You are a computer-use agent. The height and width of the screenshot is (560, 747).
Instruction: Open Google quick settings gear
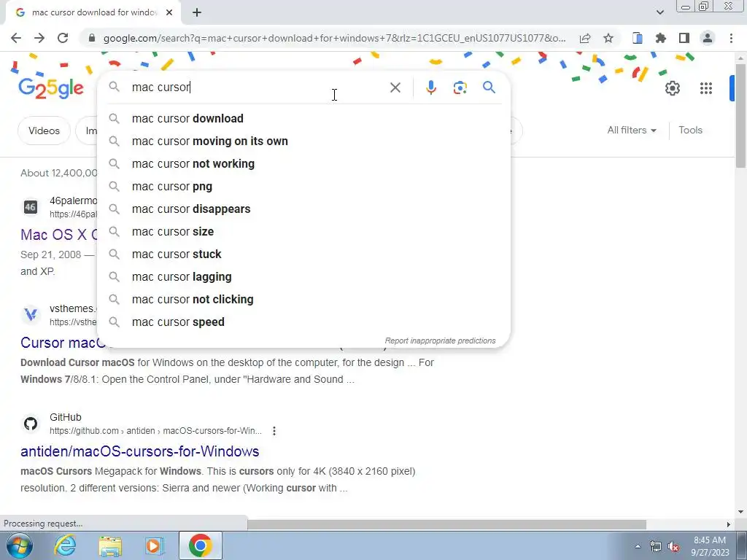coord(672,88)
